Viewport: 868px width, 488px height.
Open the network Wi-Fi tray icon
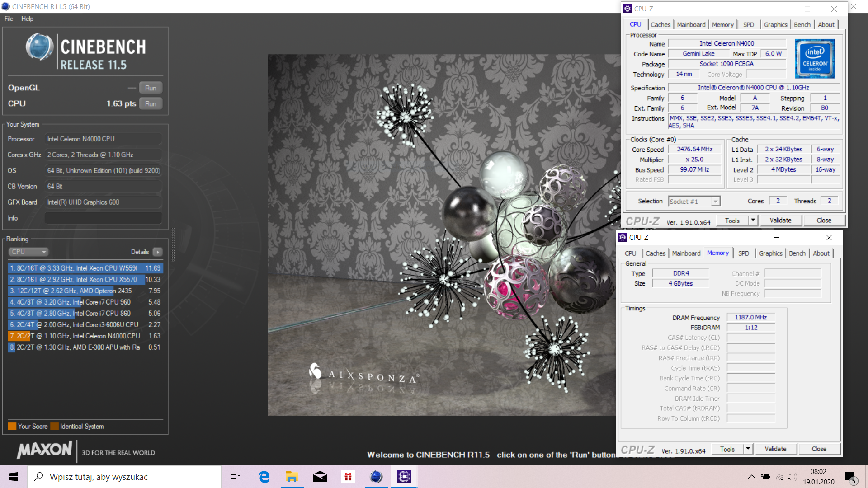click(x=779, y=477)
